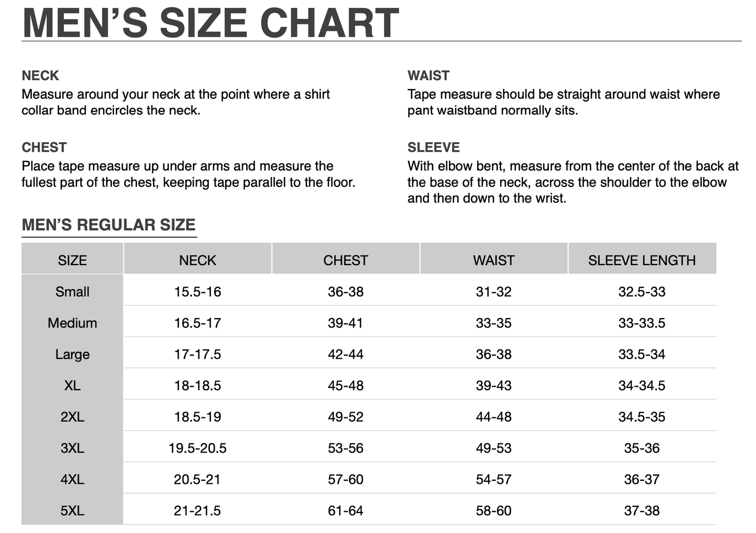Click the MEN'S SIZE CHART title
Screen dimensions: 756x533
click(211, 22)
